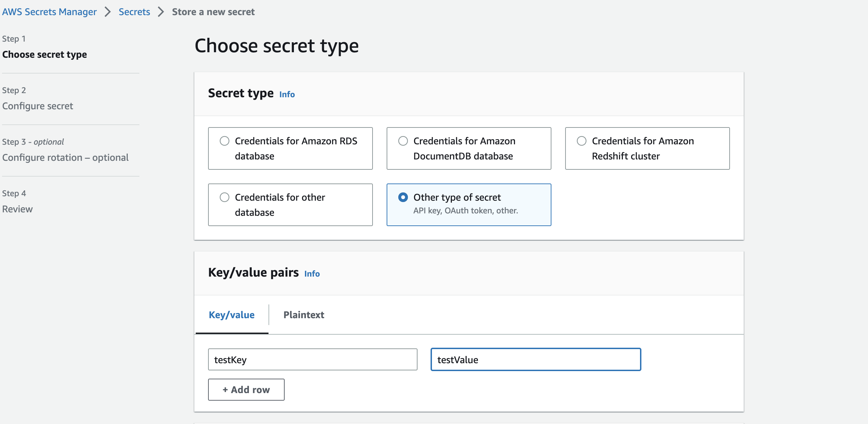Click Configure rotation – optional step entry
The image size is (868, 424).
(66, 157)
